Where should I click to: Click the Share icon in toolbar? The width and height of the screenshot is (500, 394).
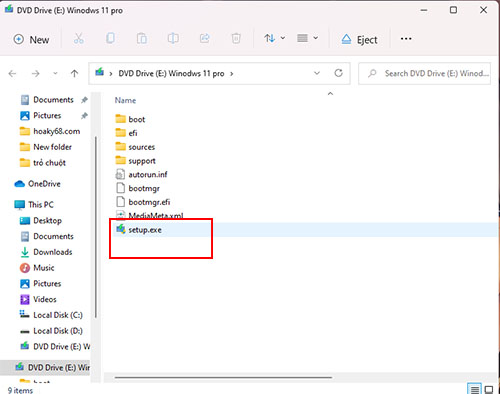pos(204,38)
